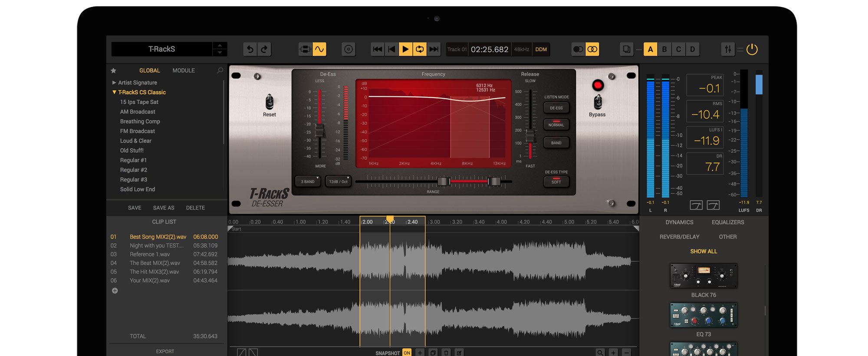Move the left Range slider handle
The height and width of the screenshot is (356, 868).
click(443, 181)
